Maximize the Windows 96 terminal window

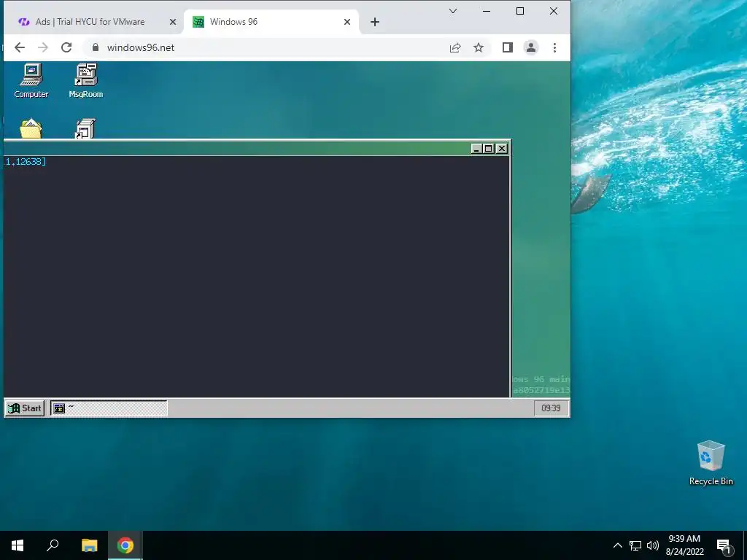488,149
